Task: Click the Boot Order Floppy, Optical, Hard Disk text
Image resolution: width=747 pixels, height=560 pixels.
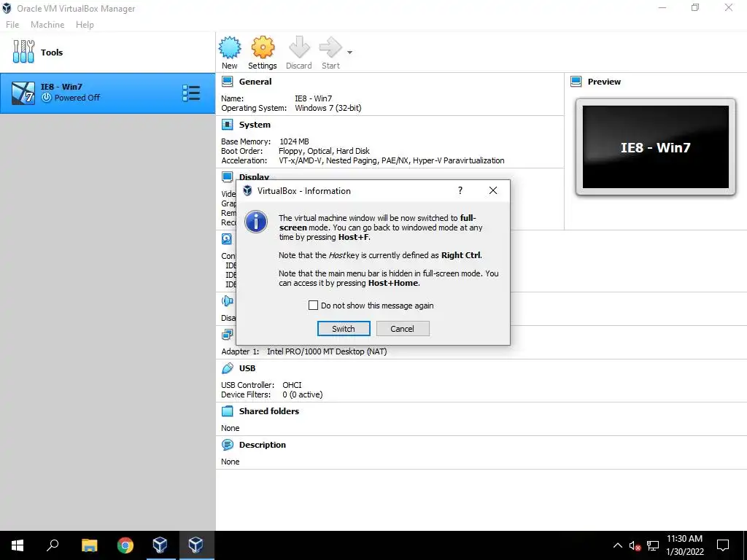Action: click(324, 151)
